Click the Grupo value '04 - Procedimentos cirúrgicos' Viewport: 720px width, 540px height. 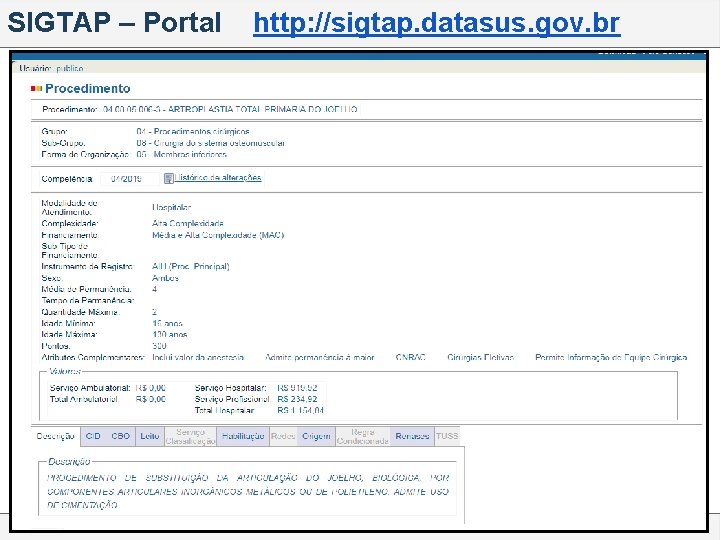(193, 131)
